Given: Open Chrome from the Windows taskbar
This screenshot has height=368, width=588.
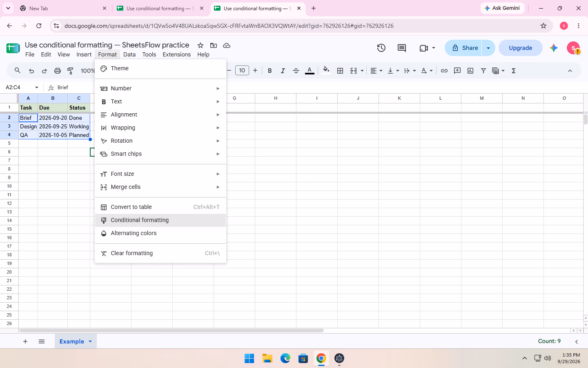Looking at the screenshot, I should click(x=321, y=359).
